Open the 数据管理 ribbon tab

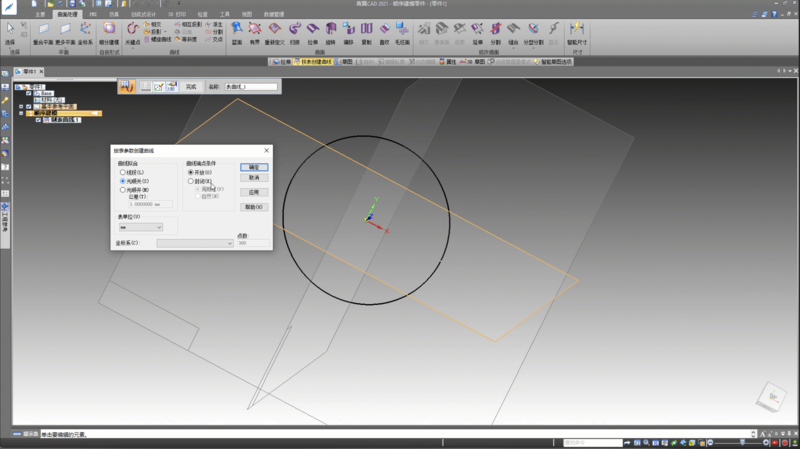coord(274,14)
